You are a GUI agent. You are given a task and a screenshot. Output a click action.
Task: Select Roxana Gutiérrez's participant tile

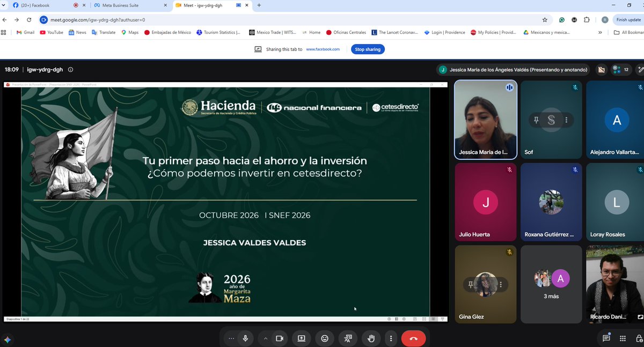(551, 202)
